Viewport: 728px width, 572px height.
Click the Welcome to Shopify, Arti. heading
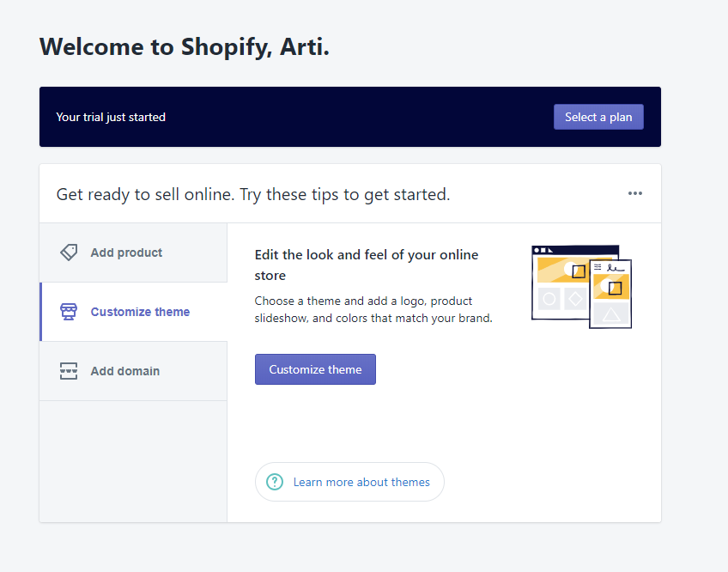(x=185, y=47)
